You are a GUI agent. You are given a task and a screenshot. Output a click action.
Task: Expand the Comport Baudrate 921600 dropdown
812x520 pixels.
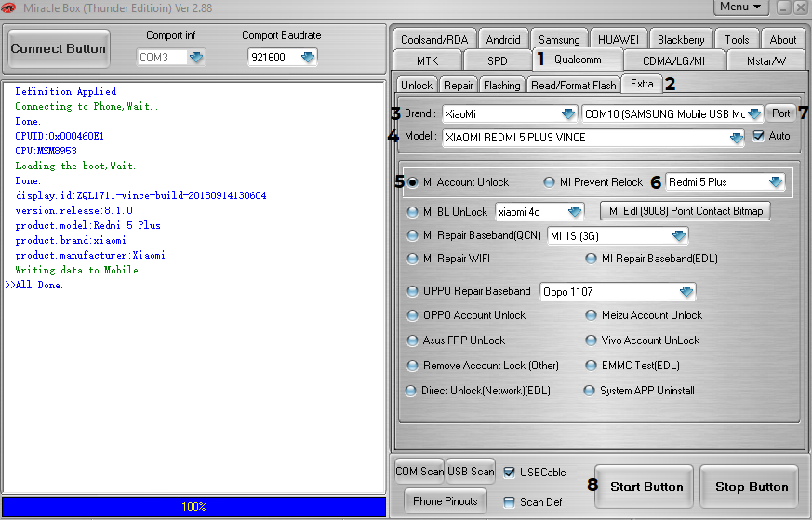click(308, 57)
